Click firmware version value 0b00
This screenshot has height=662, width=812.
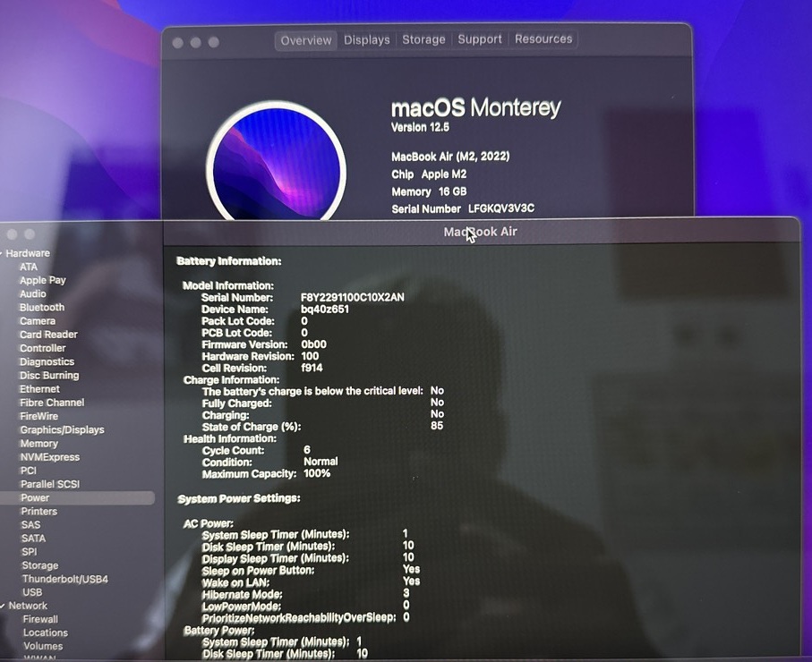click(x=314, y=344)
